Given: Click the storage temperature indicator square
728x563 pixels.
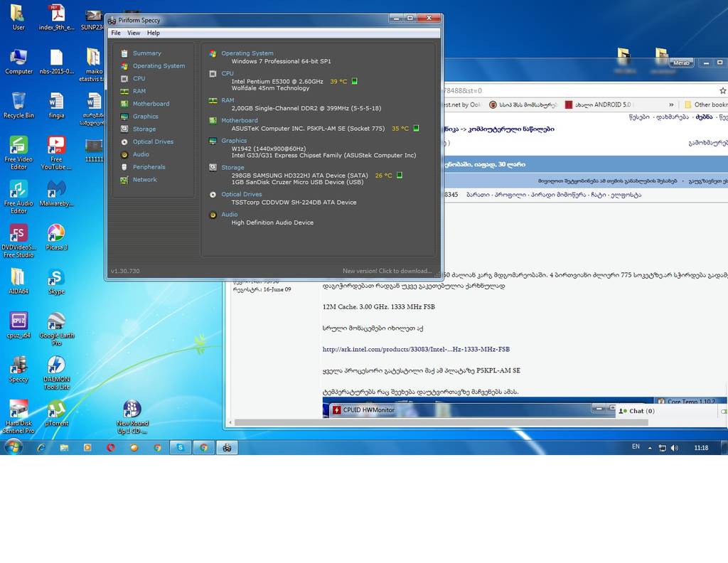Looking at the screenshot, I should [x=400, y=176].
